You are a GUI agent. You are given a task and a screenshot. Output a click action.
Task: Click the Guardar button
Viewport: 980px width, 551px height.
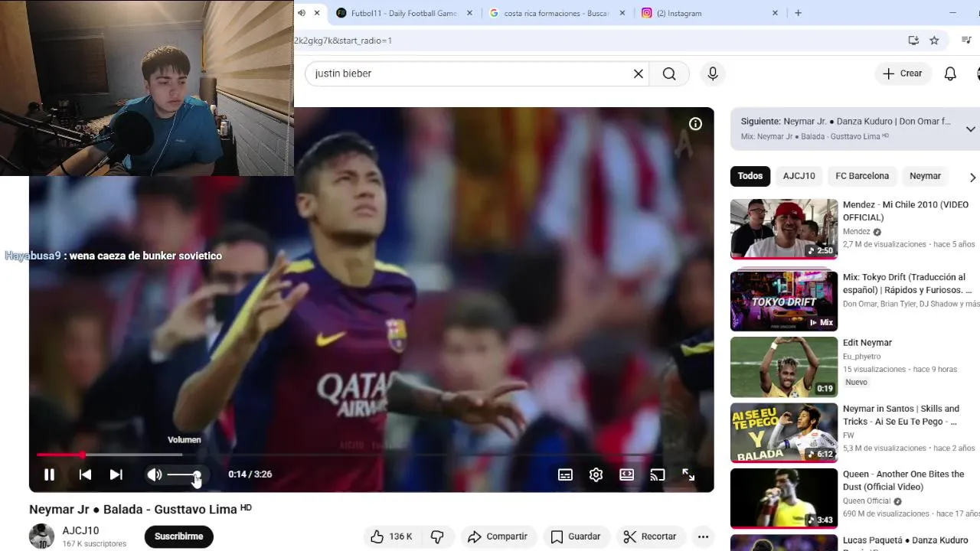click(x=576, y=536)
